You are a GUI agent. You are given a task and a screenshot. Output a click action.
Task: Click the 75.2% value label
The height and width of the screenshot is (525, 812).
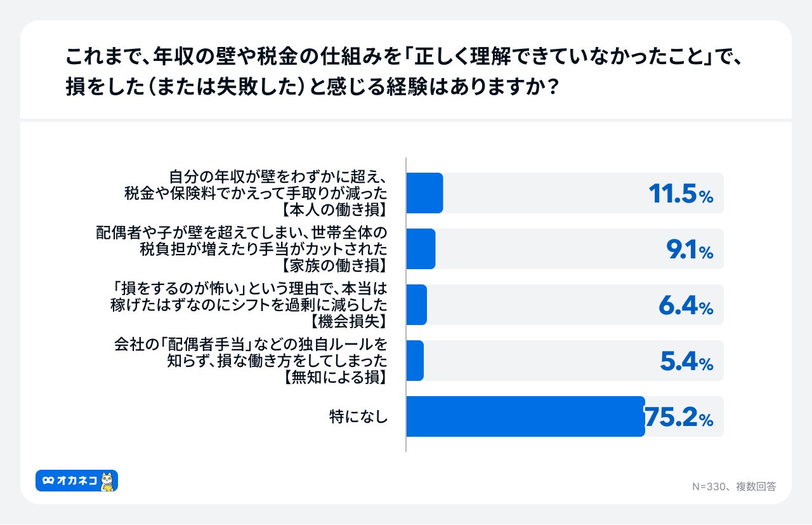[x=679, y=418]
